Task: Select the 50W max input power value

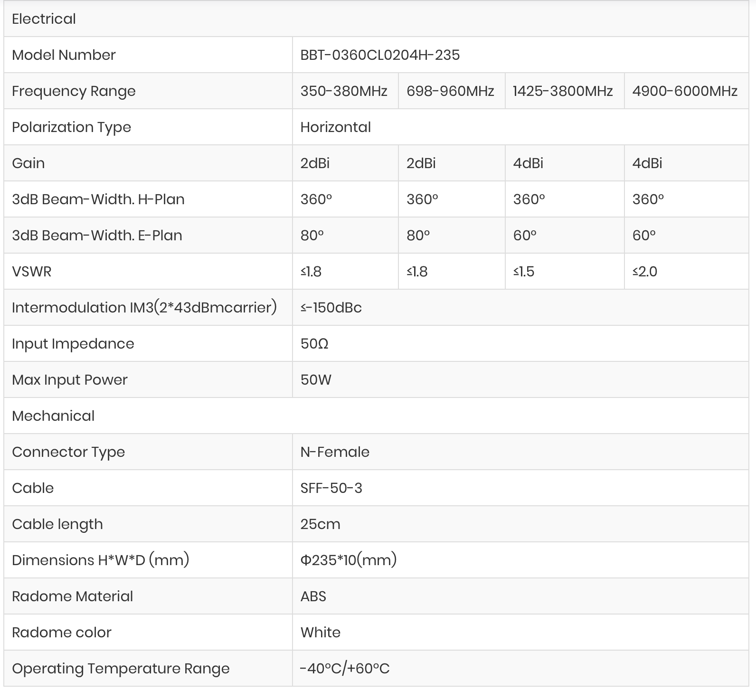Action: pos(316,380)
